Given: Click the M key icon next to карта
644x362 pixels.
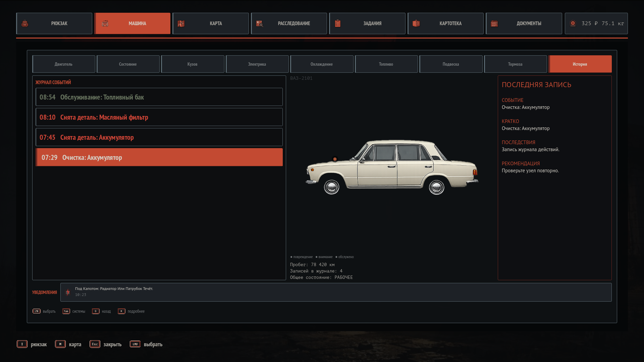Looking at the screenshot, I should tap(60, 344).
